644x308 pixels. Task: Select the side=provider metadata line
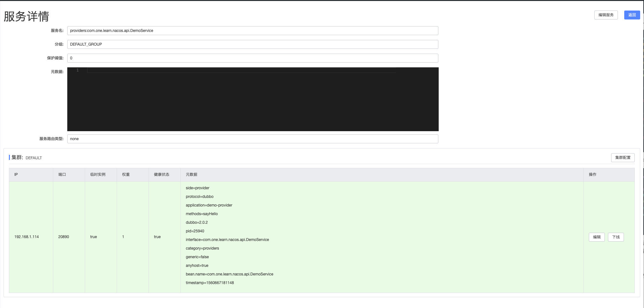click(197, 188)
